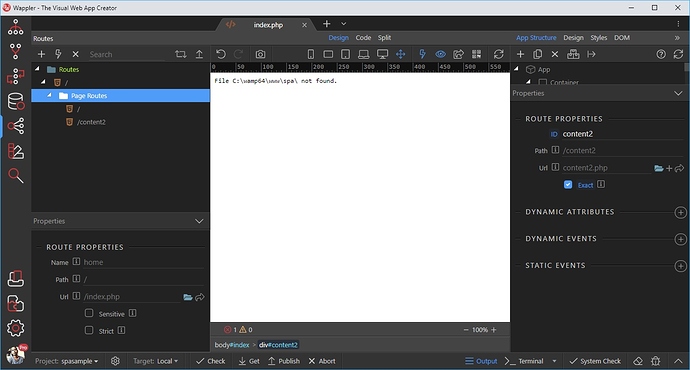This screenshot has height=370, width=690.
Task: Open the search magnifier in left sidebar
Action: click(x=15, y=176)
